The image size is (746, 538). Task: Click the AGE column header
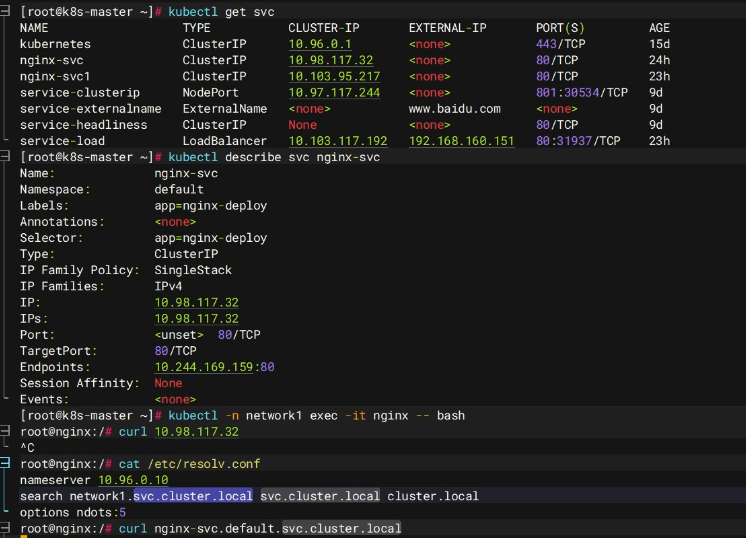click(x=659, y=28)
